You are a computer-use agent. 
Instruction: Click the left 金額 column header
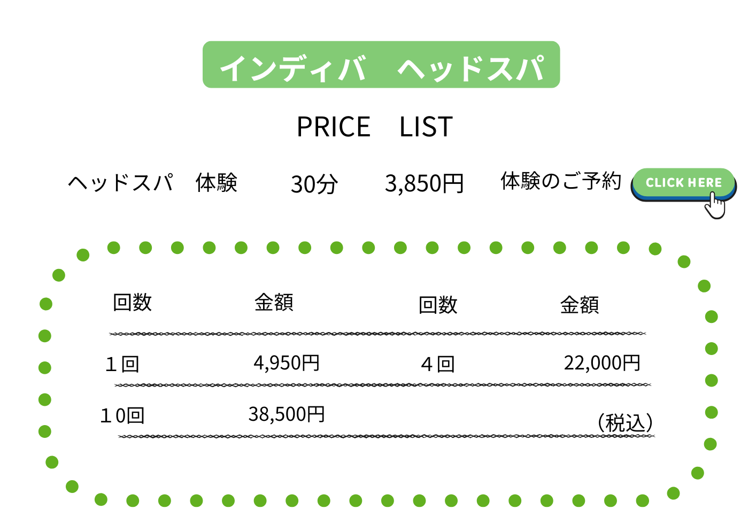coord(274,303)
